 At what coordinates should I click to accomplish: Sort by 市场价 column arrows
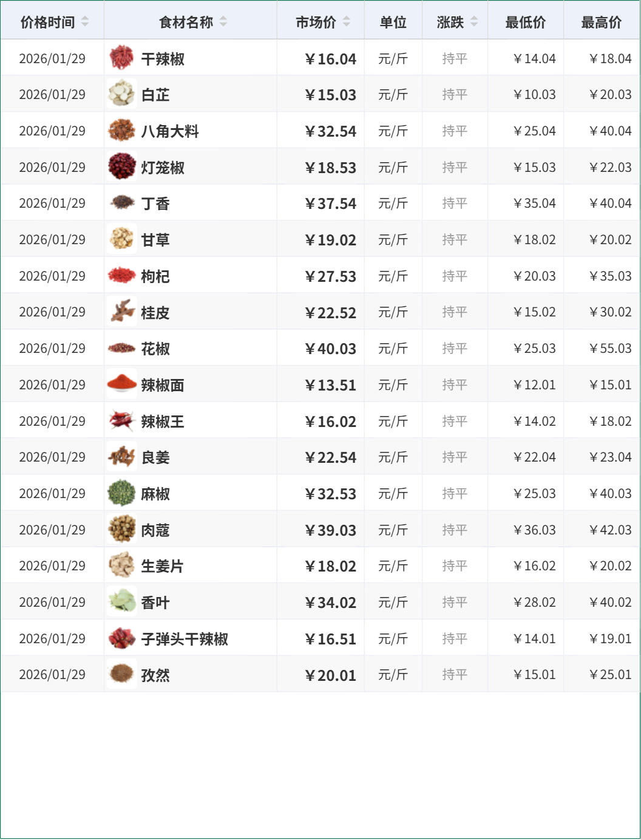point(347,22)
